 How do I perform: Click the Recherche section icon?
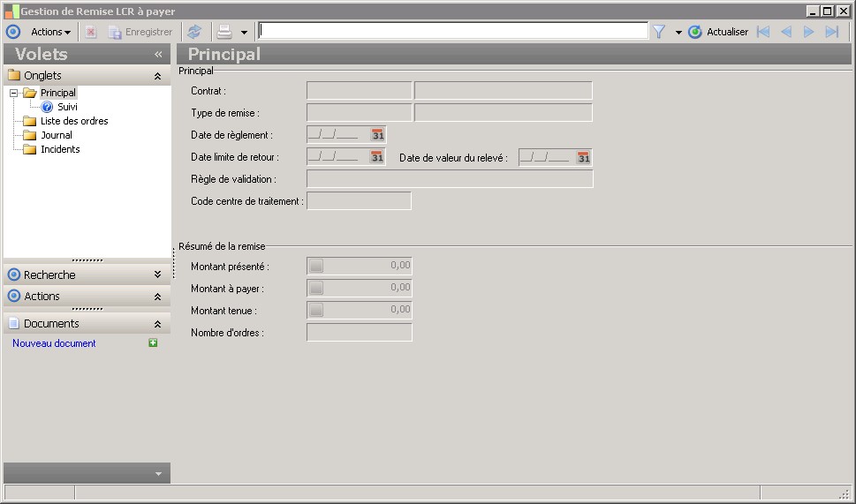click(14, 275)
